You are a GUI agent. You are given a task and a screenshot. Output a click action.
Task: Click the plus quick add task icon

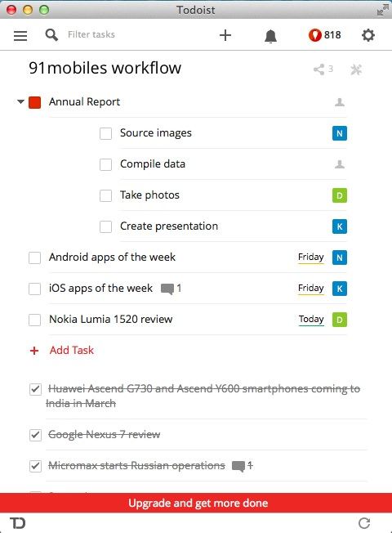225,35
